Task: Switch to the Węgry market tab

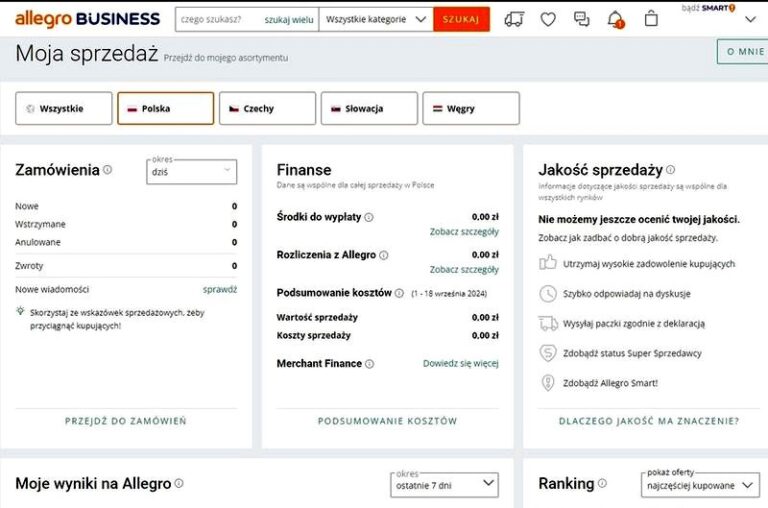Action: pyautogui.click(x=471, y=108)
